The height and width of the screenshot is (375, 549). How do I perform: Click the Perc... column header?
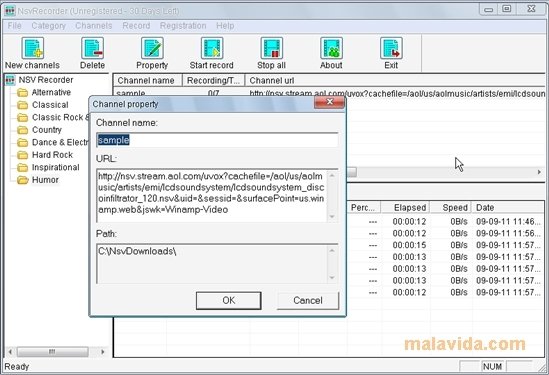[x=363, y=208]
